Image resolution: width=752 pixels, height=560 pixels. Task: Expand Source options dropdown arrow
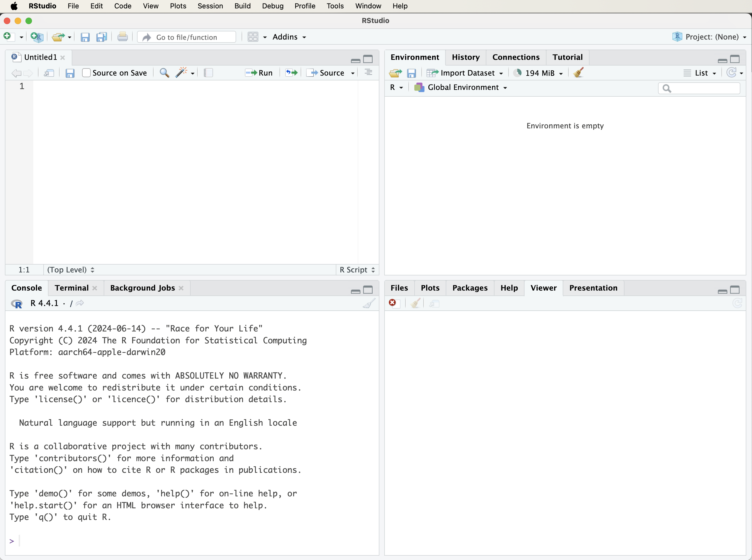(353, 73)
